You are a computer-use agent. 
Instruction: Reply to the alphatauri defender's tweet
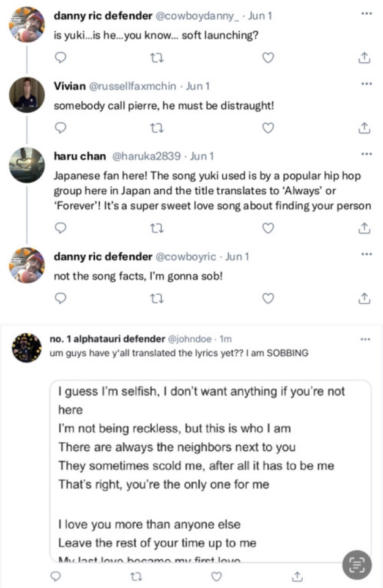[56, 576]
